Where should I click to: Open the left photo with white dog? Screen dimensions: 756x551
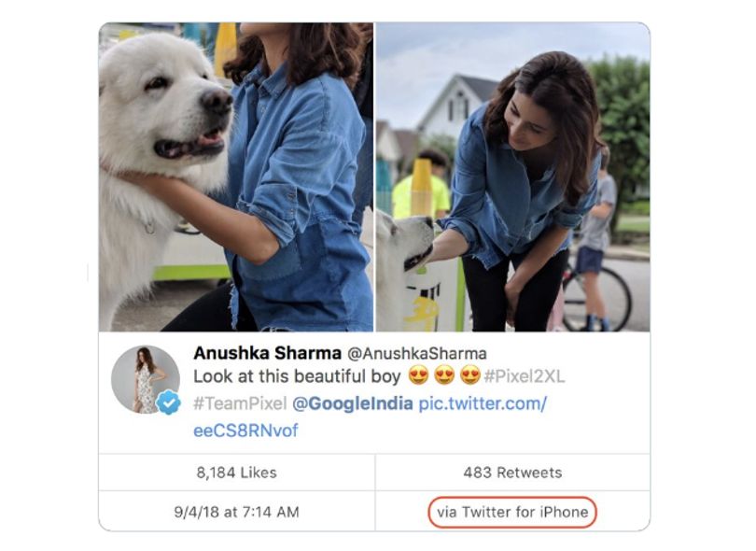(236, 177)
